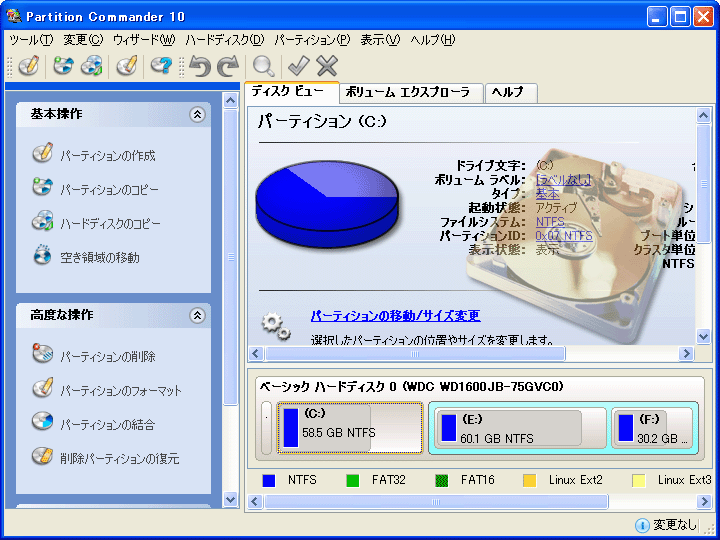Click the 空き領域の移動 sidebar icon
The width and height of the screenshot is (720, 540).
[x=42, y=255]
